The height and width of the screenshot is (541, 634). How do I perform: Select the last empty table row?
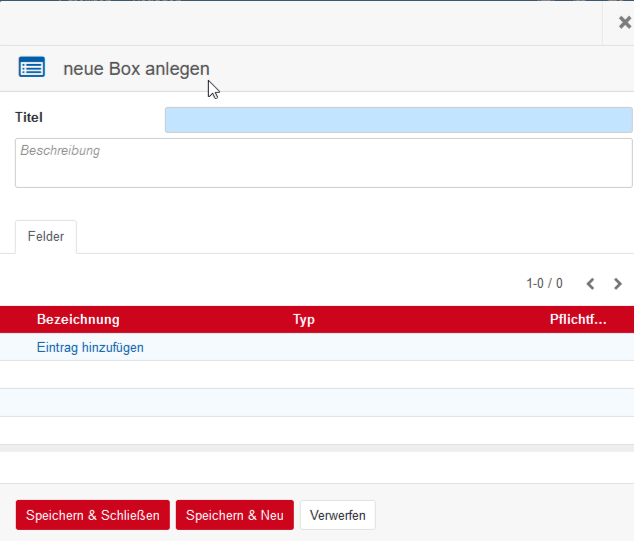tap(317, 430)
